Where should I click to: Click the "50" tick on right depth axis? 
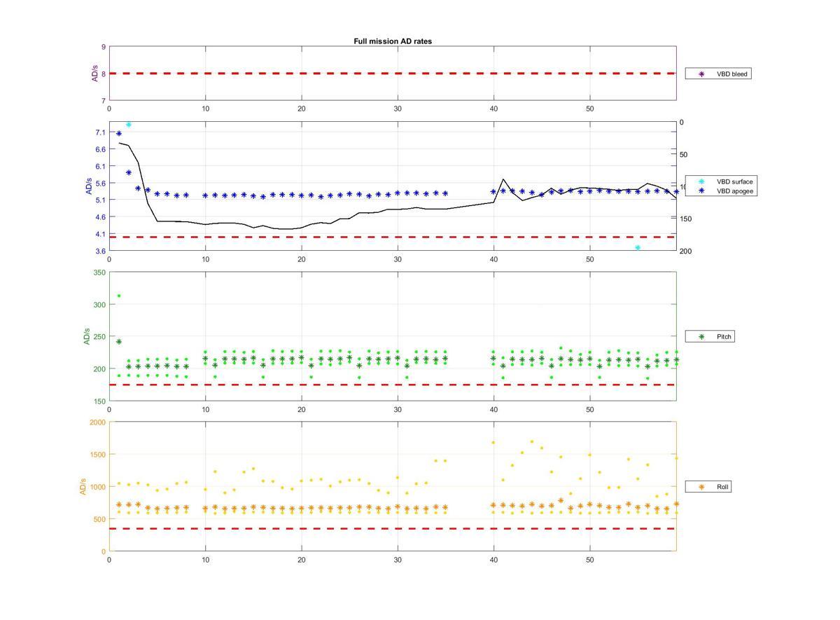684,155
